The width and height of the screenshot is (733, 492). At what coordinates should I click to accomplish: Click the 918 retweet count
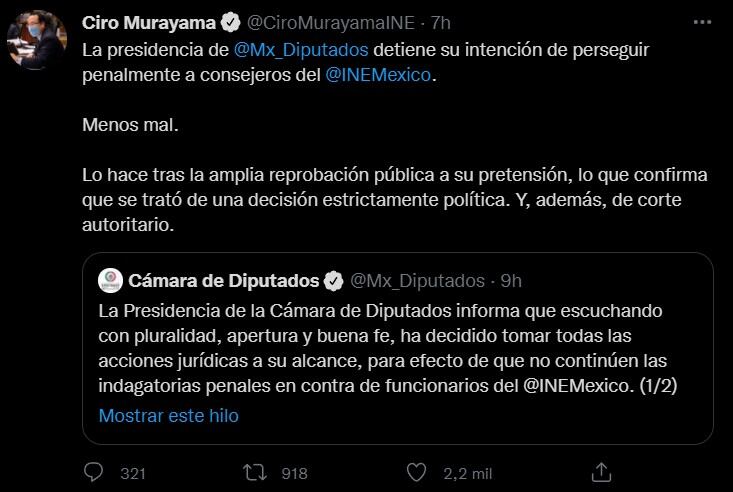(293, 473)
